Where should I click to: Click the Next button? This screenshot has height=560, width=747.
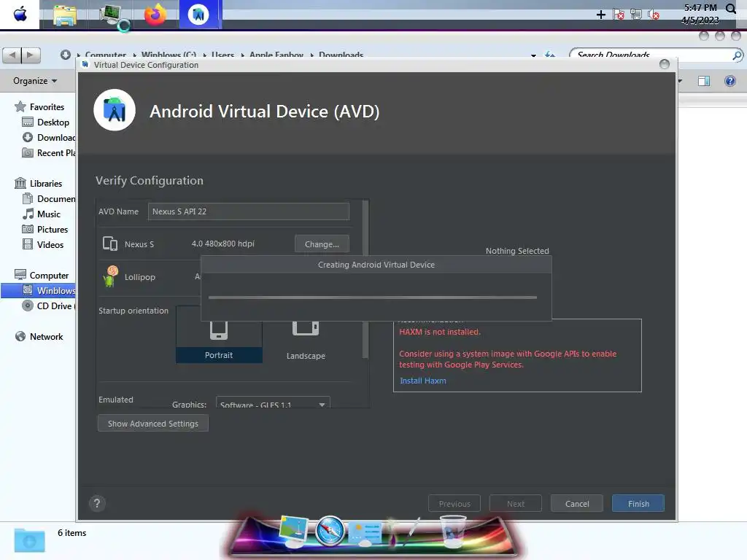pos(516,503)
